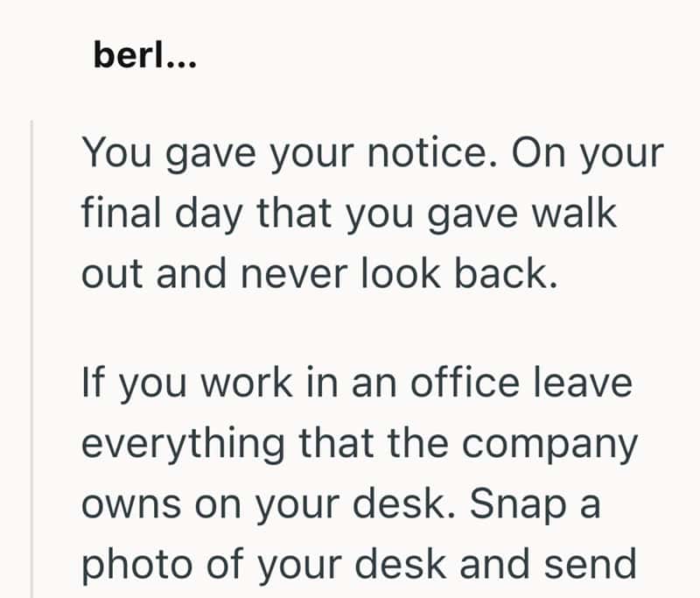Click the line "photo of your desk and send"
Viewport: 700px width, 598px height.
point(359,565)
